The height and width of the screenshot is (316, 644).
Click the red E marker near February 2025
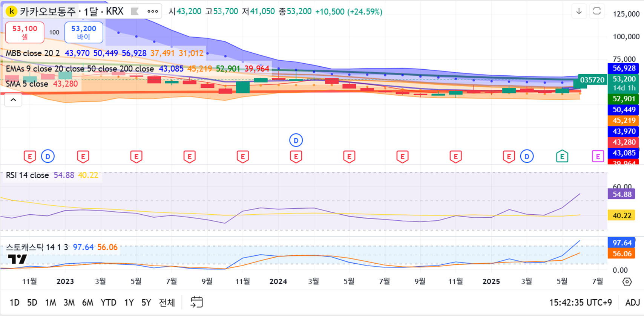pyautogui.click(x=509, y=156)
